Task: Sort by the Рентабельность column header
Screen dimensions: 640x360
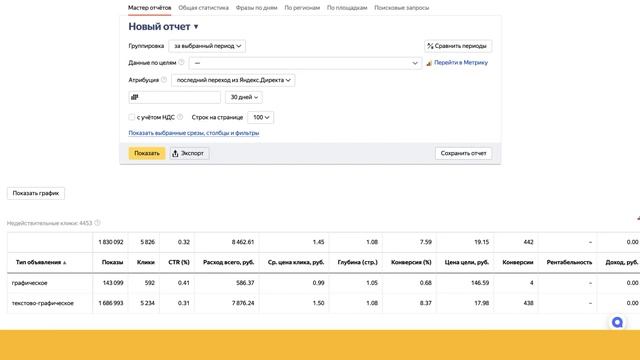Action: tap(569, 262)
